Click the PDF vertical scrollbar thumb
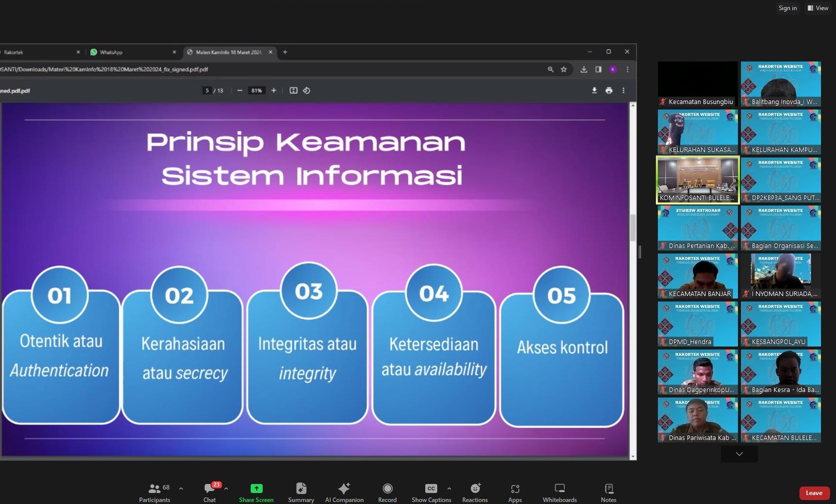The height and width of the screenshot is (504, 836). click(633, 228)
